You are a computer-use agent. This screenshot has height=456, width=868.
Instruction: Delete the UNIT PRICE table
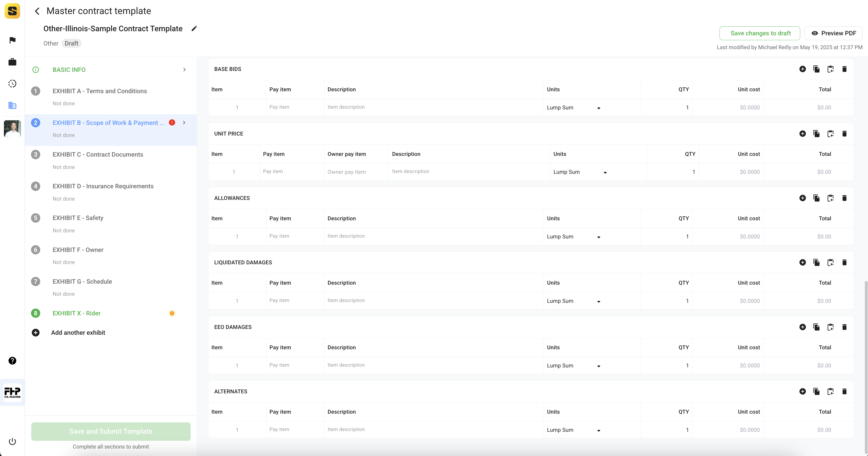click(x=845, y=134)
